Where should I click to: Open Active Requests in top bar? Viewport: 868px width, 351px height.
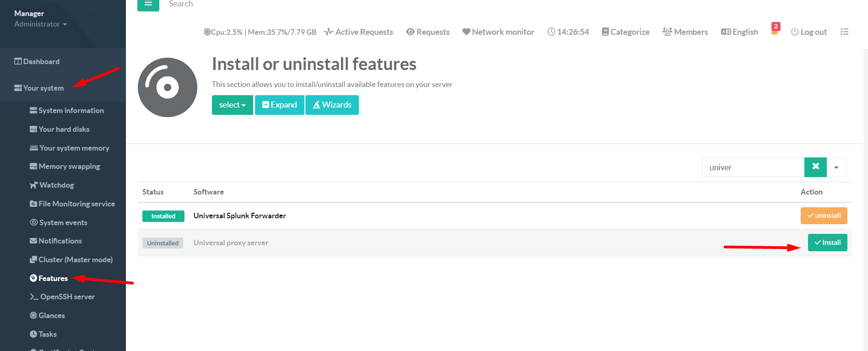[x=358, y=32]
